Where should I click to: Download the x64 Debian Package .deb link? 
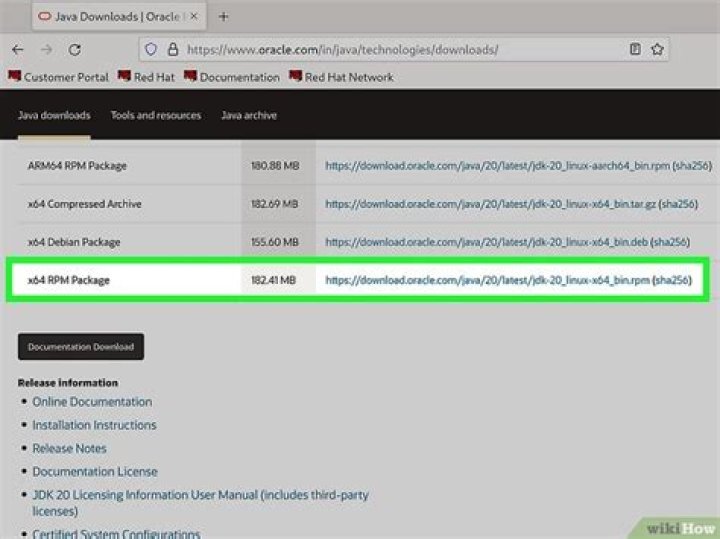[x=487, y=242]
